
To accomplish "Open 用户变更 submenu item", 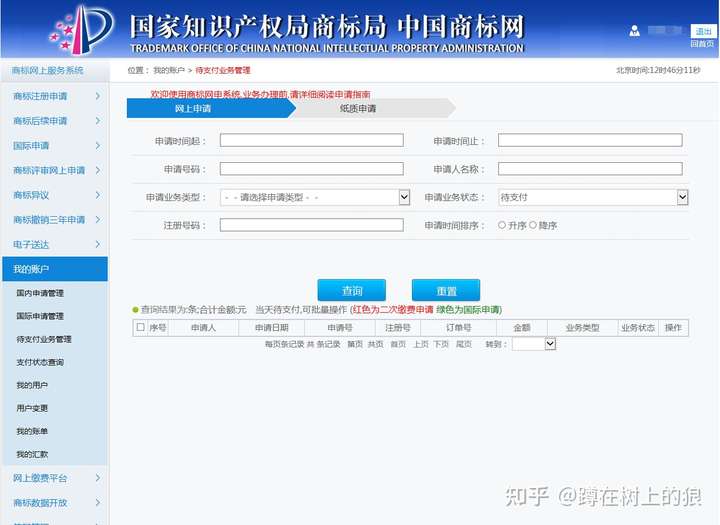I will (32, 408).
